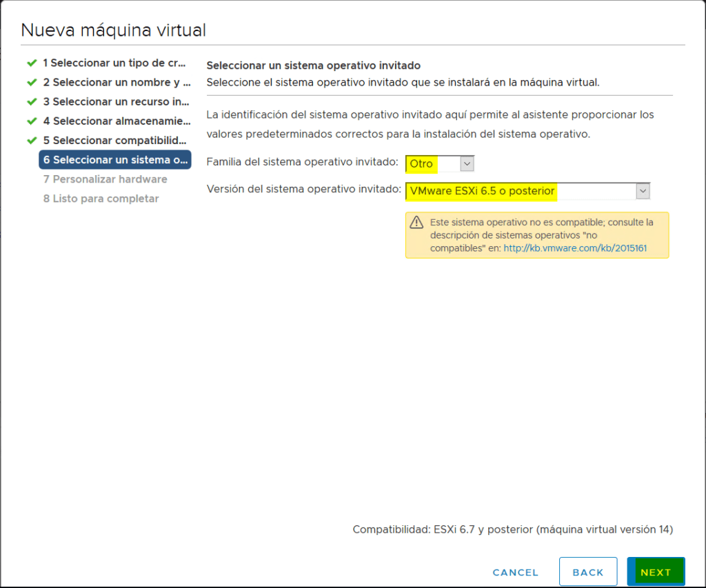706x588 pixels.
Task: Go to step '7 Personalizar hardware'
Action: 105,179
